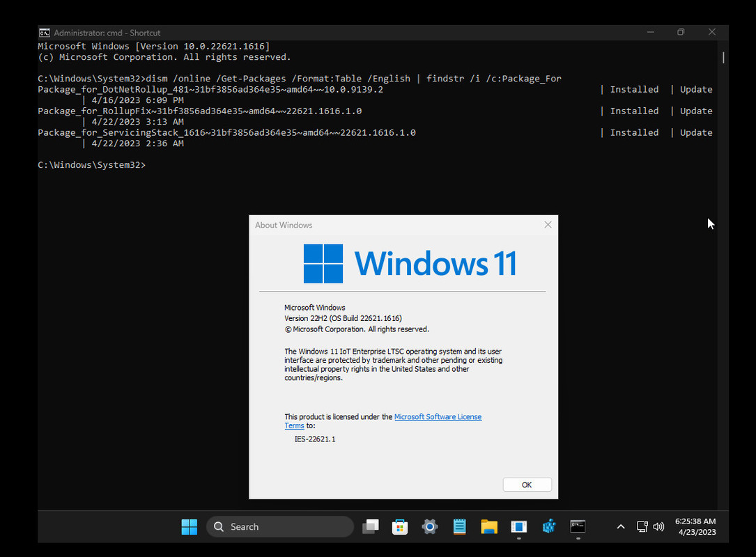
Task: Click the 4/22/2023 2:36 AM timestamp
Action: click(137, 143)
